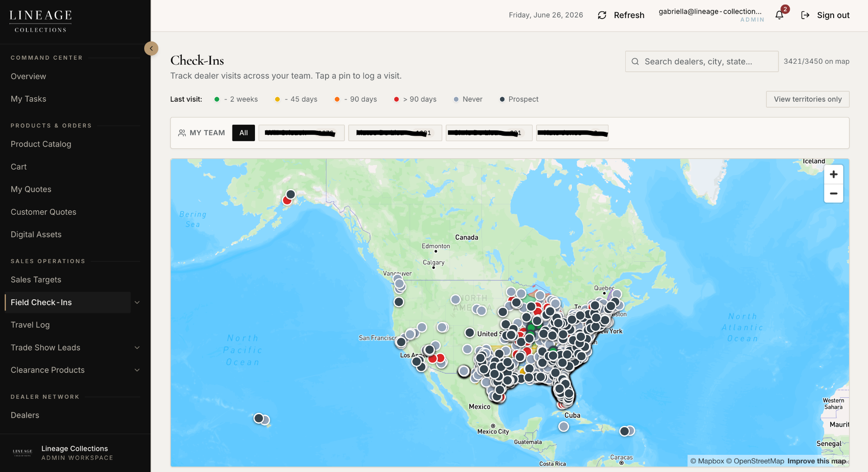Click the OpenStreetMap attribution link

pyautogui.click(x=755, y=461)
